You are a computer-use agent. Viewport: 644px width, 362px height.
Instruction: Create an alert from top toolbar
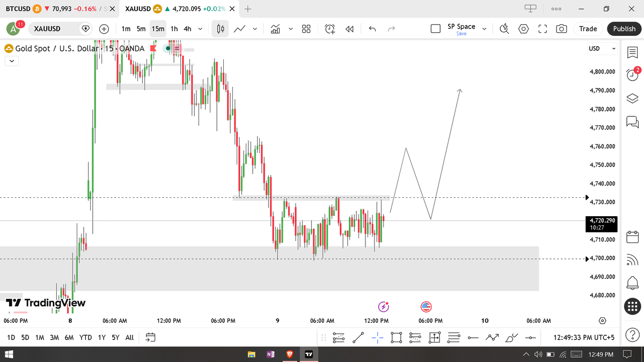pos(330,29)
